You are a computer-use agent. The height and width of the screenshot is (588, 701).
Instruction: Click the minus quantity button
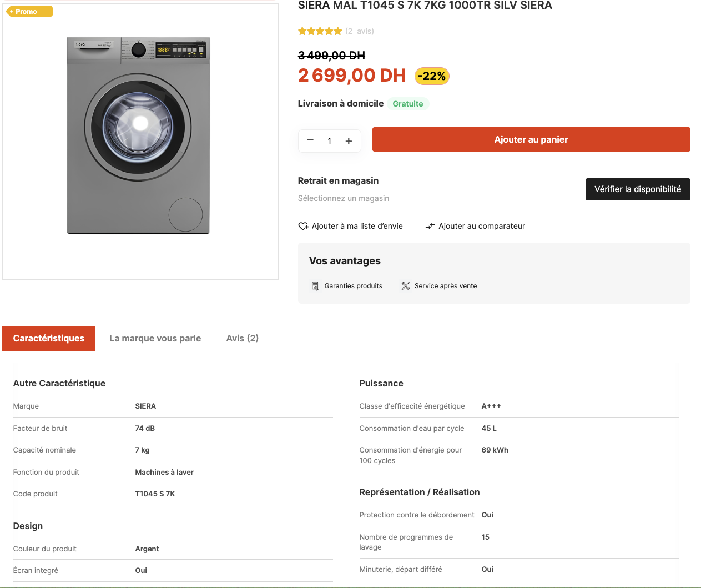click(310, 140)
